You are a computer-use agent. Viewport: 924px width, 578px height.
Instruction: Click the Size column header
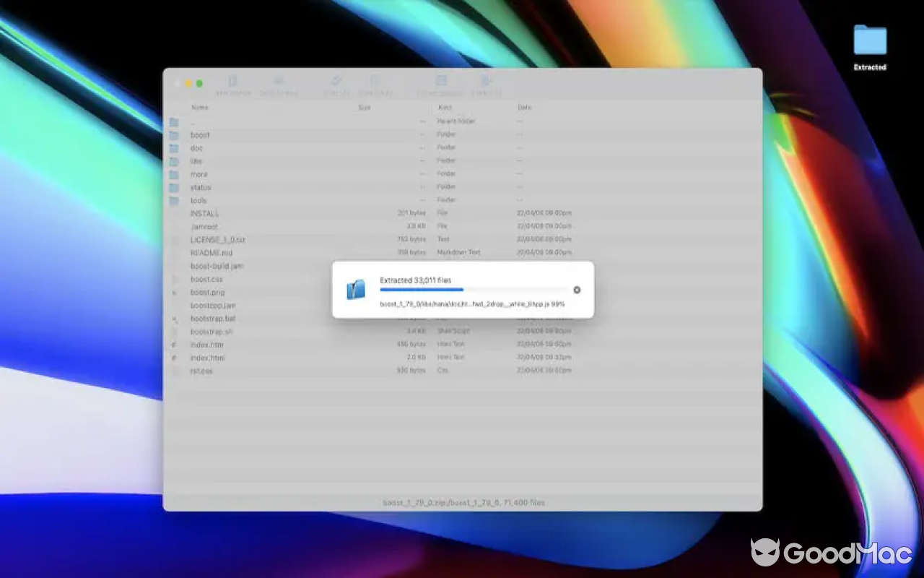[364, 107]
